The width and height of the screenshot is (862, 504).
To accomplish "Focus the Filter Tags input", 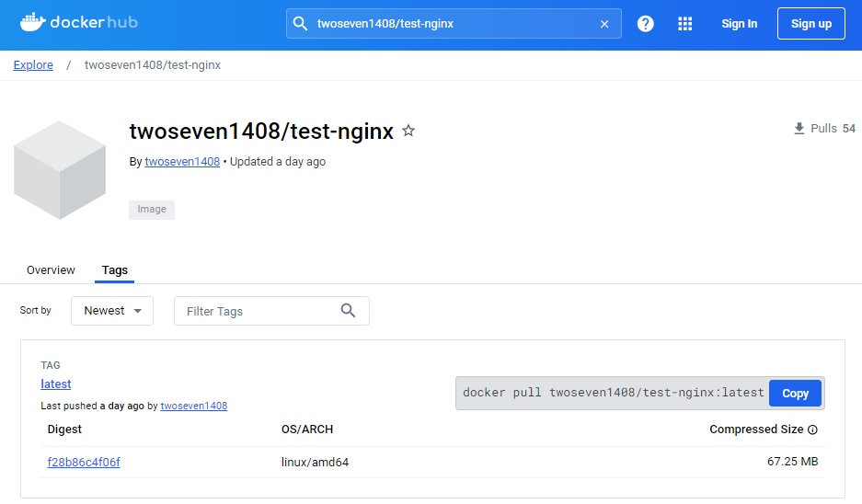I will pyautogui.click(x=271, y=311).
